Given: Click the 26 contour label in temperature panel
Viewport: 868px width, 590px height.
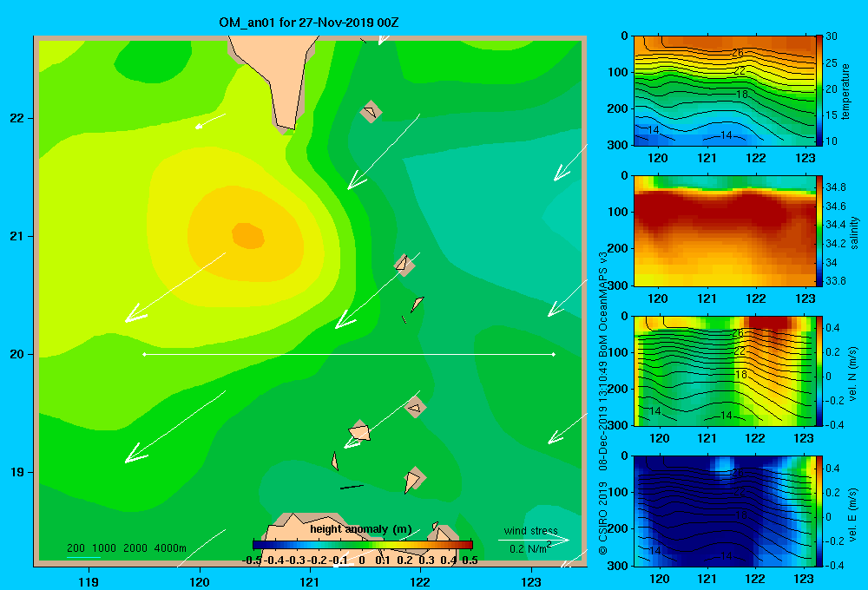Looking at the screenshot, I should point(737,53).
